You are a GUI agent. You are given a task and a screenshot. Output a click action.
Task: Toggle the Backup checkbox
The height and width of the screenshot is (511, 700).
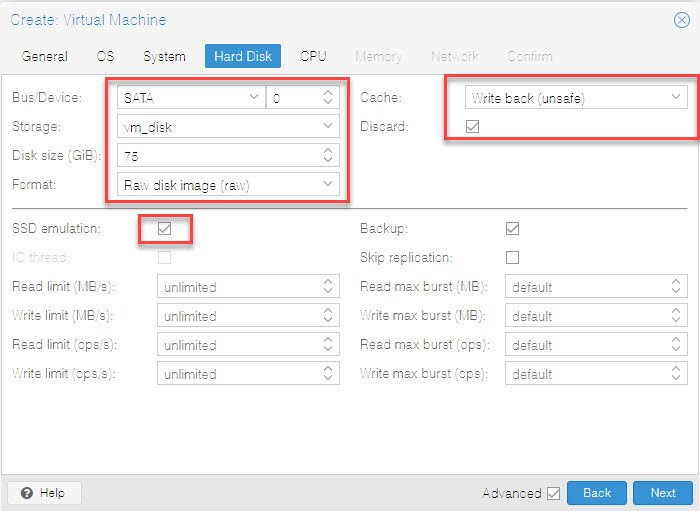pyautogui.click(x=512, y=228)
